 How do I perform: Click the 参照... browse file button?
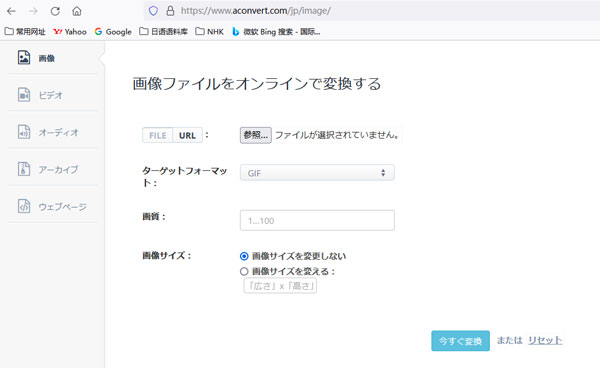pyautogui.click(x=256, y=135)
